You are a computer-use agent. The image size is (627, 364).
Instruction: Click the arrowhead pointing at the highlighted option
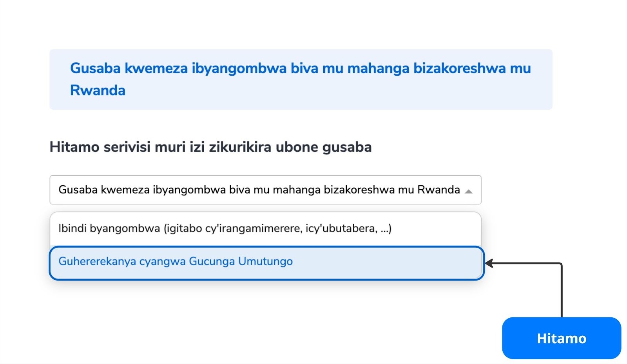click(489, 263)
